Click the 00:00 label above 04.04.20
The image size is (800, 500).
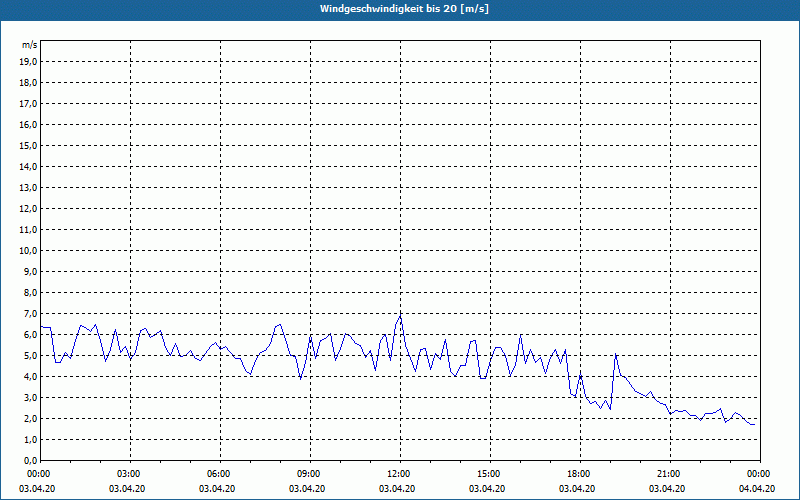(760, 474)
